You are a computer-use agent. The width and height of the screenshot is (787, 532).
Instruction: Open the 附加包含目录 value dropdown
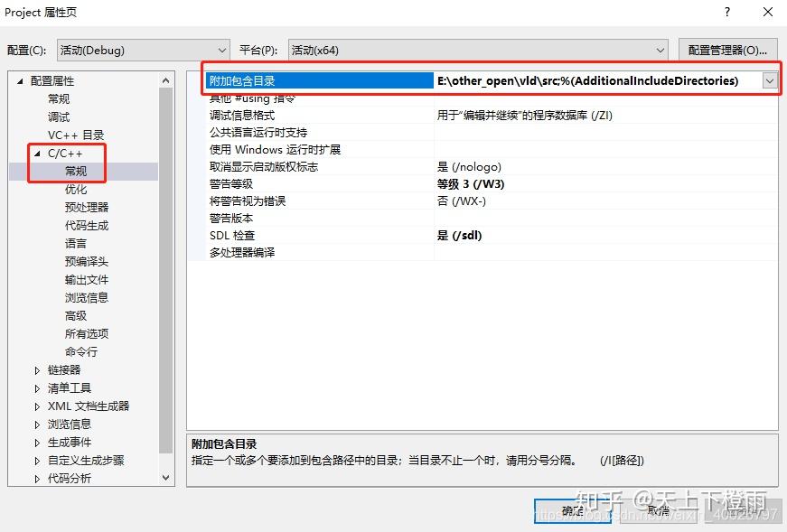(x=770, y=80)
